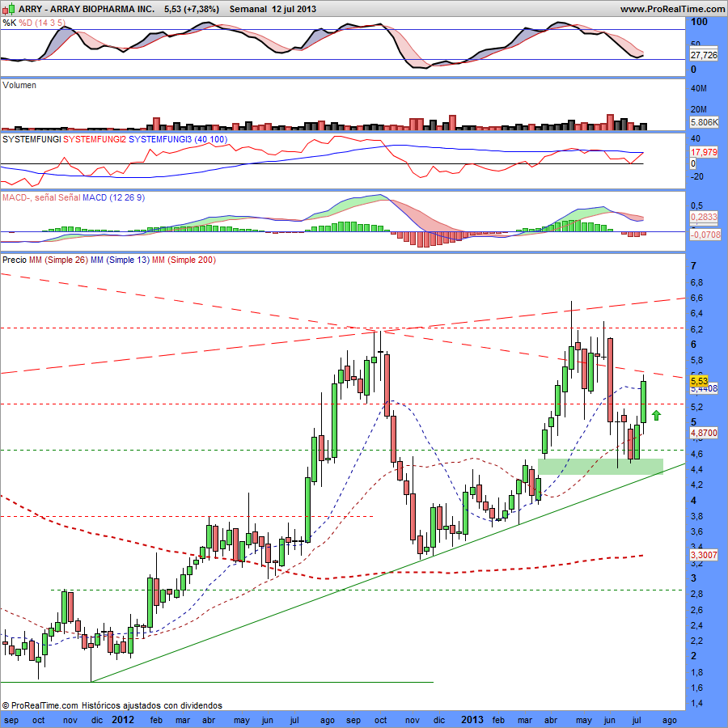Screen dimensions: 728x728
Task: Click the 2013 year label on time axis
Action: 472,720
